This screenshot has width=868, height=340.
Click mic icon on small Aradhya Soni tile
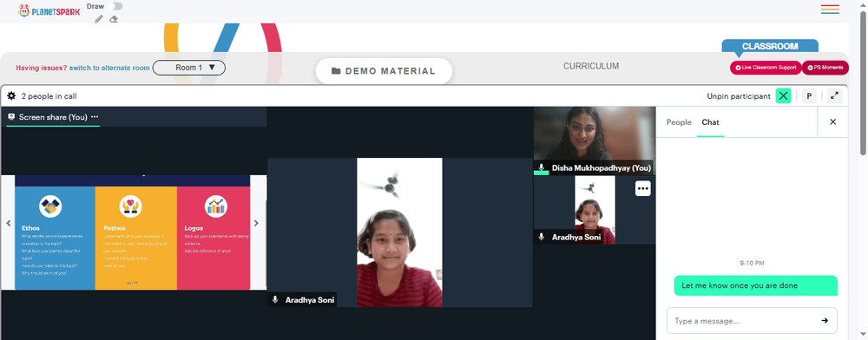[542, 237]
